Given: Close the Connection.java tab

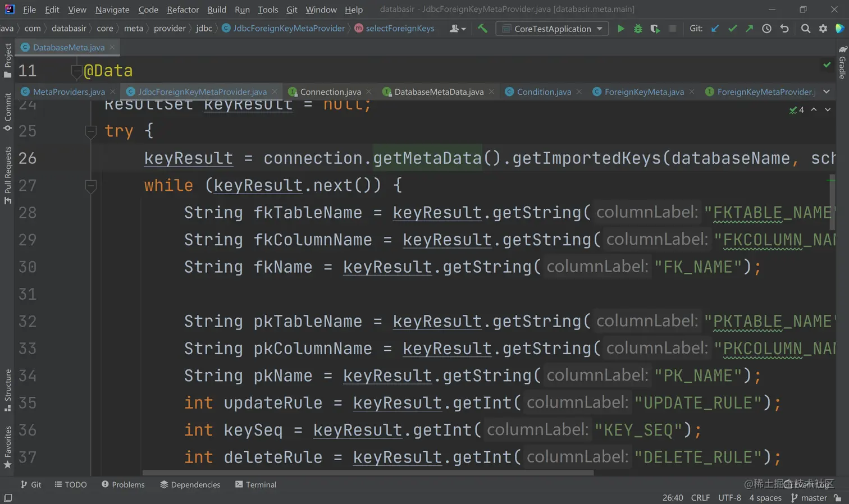Looking at the screenshot, I should [368, 91].
